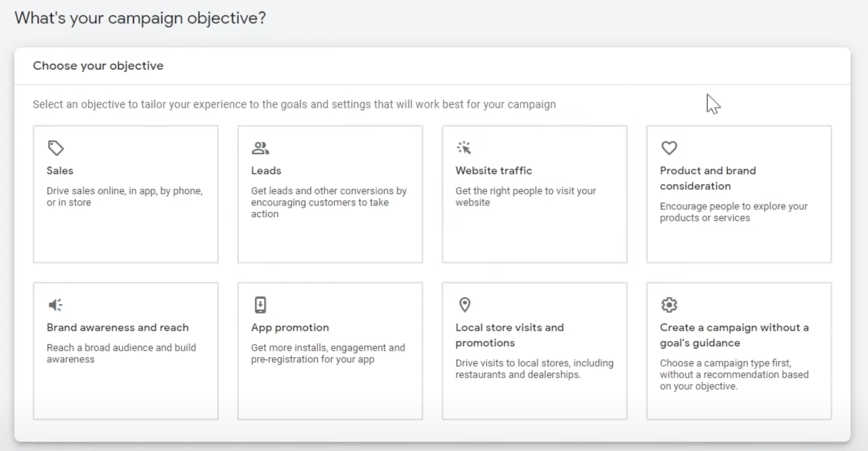Image resolution: width=868 pixels, height=451 pixels.
Task: Click 'Get more installs, engagement' description
Action: tap(328, 354)
